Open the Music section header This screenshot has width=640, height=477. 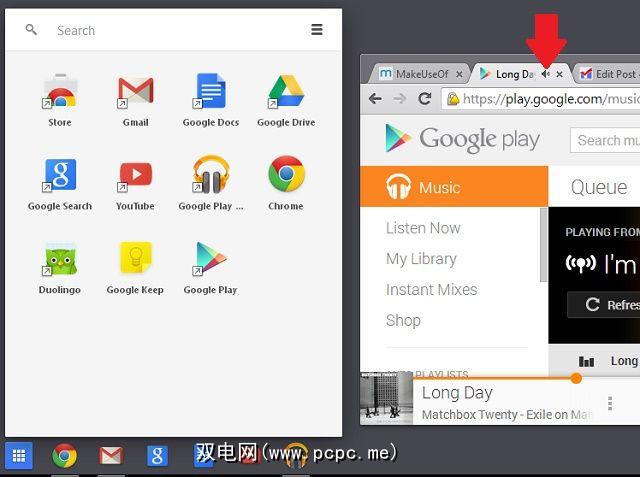(454, 186)
